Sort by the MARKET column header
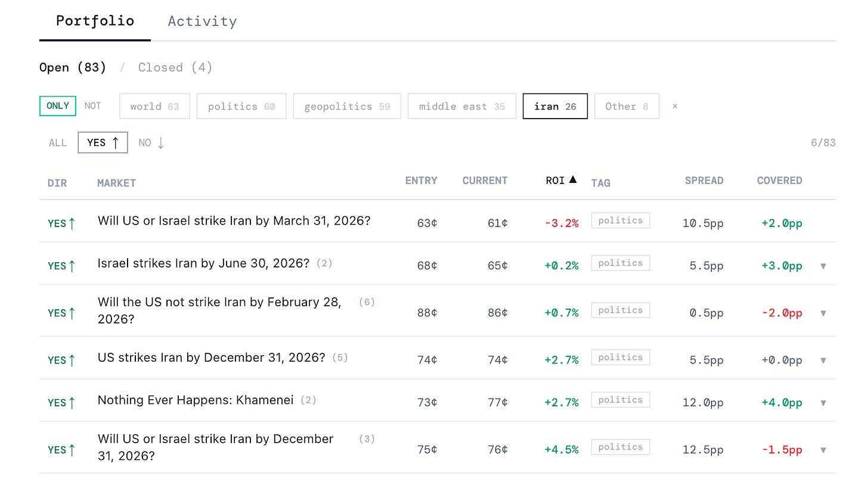The width and height of the screenshot is (868, 485). pyautogui.click(x=116, y=183)
